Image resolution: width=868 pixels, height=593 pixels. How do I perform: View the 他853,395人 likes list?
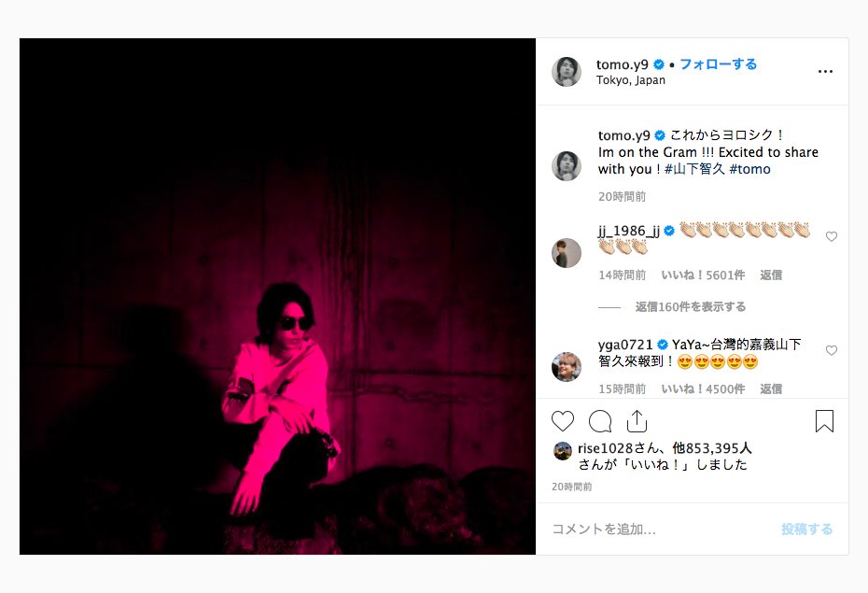tap(712, 448)
